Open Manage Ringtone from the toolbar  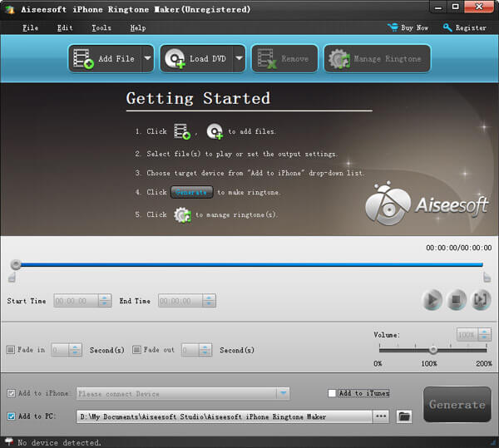(377, 58)
